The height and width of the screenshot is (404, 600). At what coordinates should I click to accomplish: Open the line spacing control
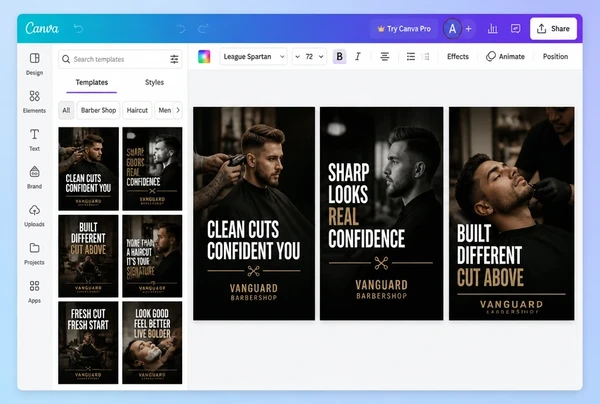tap(426, 57)
